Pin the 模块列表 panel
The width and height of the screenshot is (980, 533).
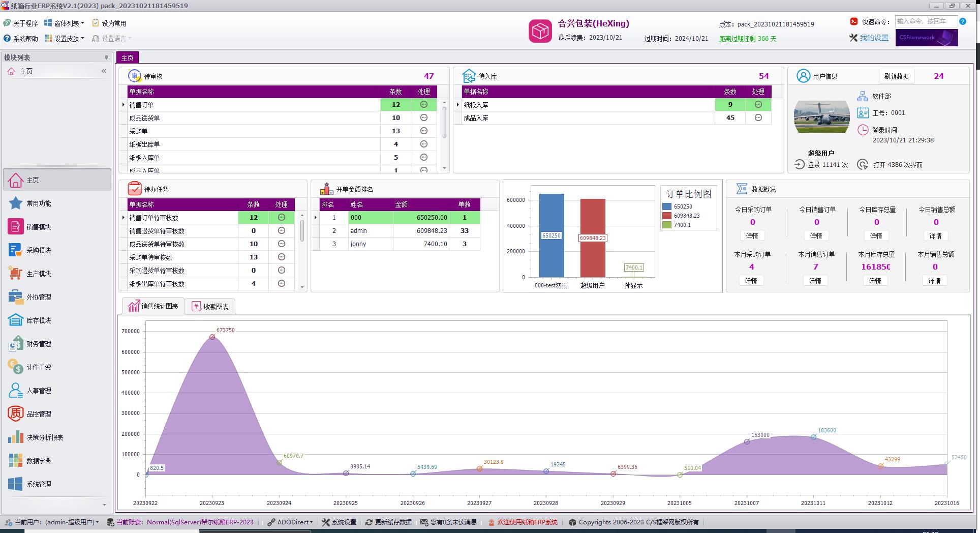[x=106, y=57]
